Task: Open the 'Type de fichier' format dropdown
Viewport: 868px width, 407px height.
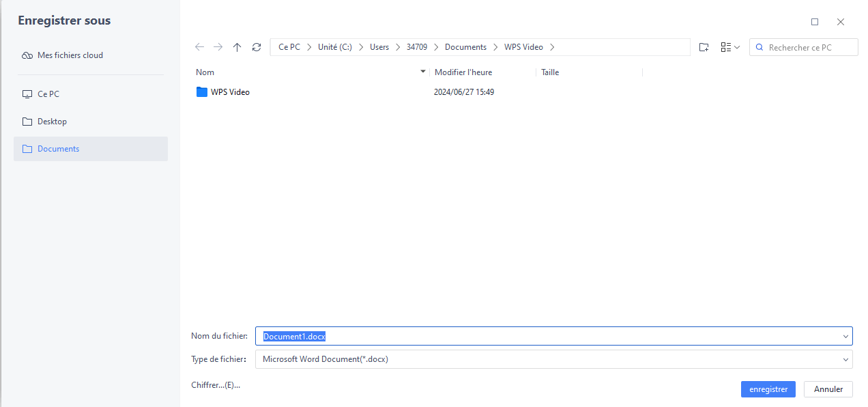Action: [845, 359]
